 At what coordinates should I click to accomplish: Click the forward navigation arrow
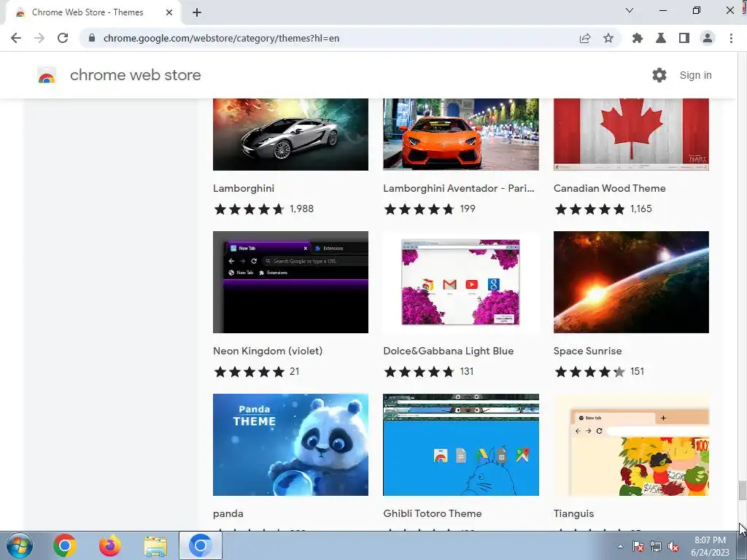tap(39, 38)
